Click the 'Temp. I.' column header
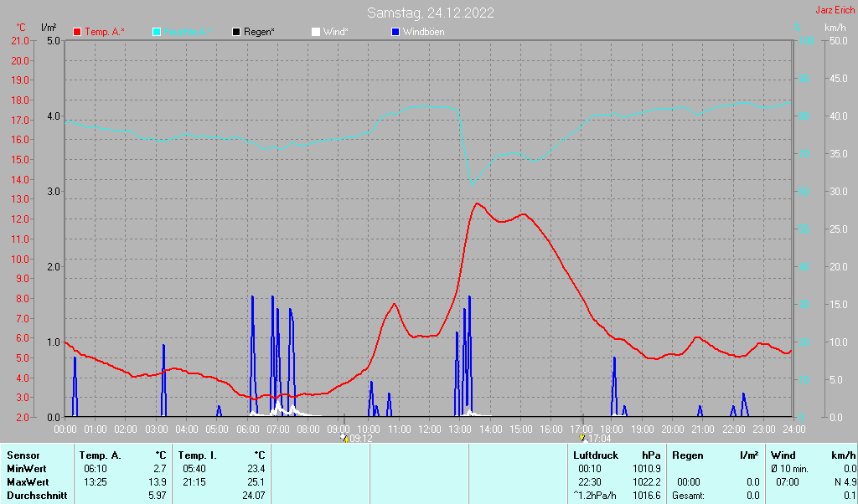858x504 pixels. click(198, 455)
